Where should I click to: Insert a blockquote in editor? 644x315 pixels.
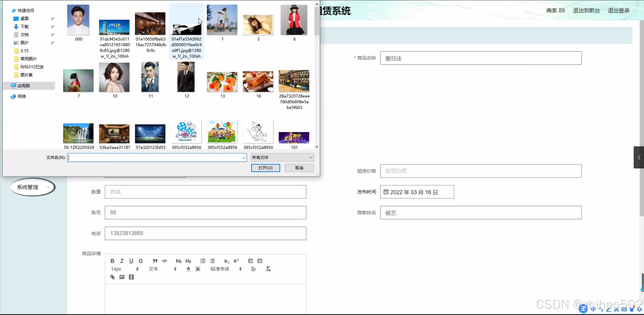click(155, 261)
